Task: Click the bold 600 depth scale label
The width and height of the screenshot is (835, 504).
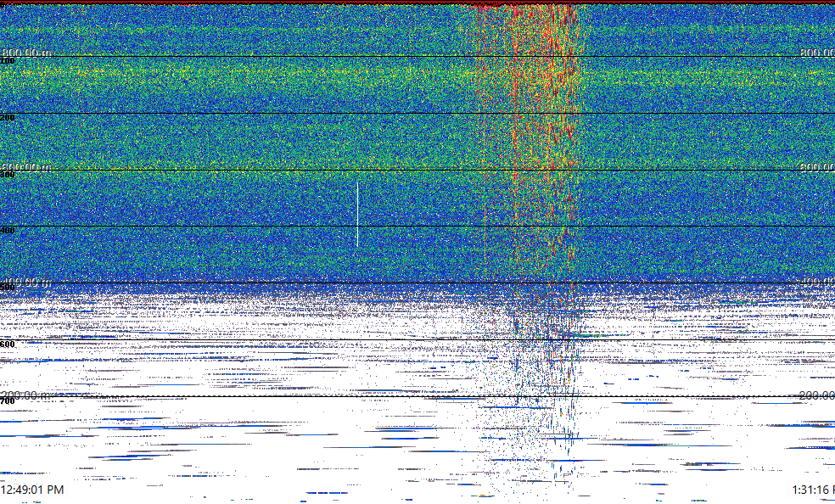Action: [8, 344]
